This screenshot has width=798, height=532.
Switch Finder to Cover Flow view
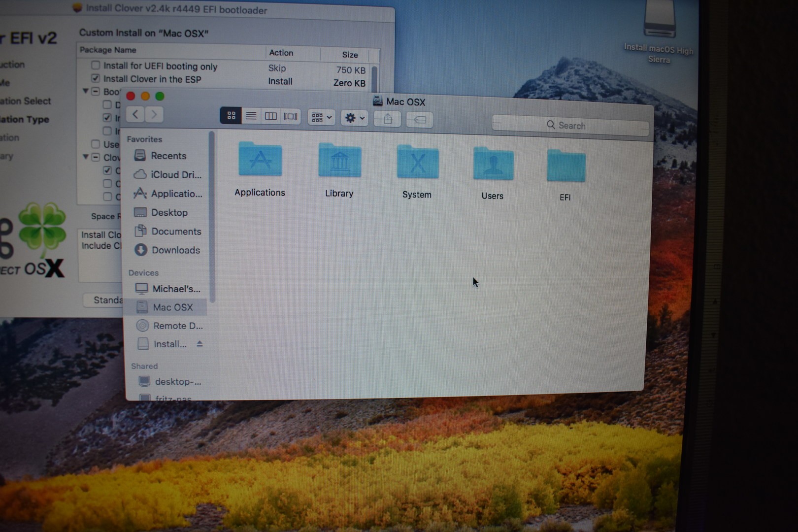pos(291,117)
